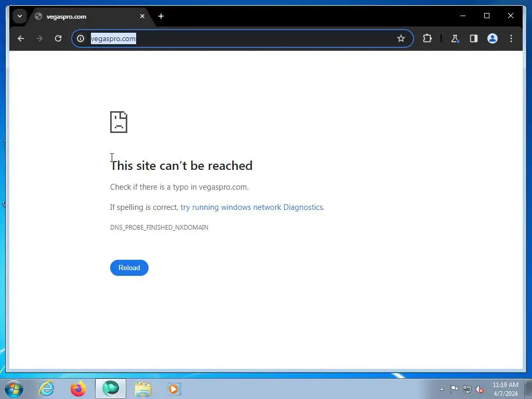Toggle the browser side panel icon
This screenshot has height=399, width=532.
point(474,38)
